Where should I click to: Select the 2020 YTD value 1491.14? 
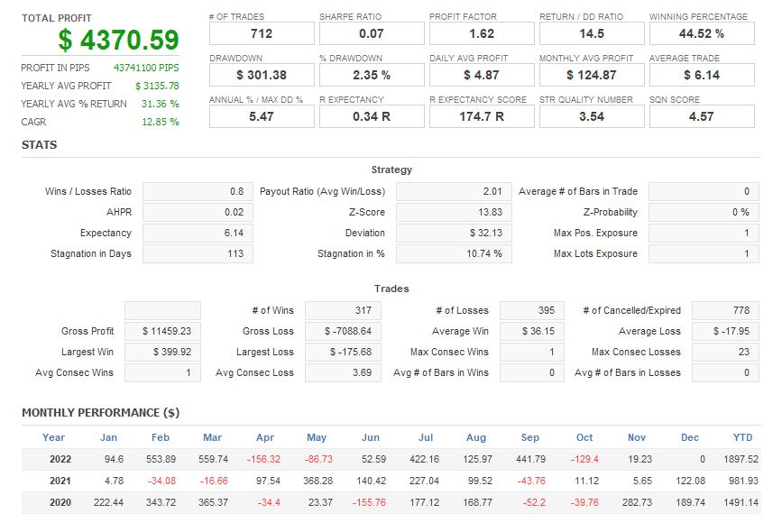(x=741, y=502)
